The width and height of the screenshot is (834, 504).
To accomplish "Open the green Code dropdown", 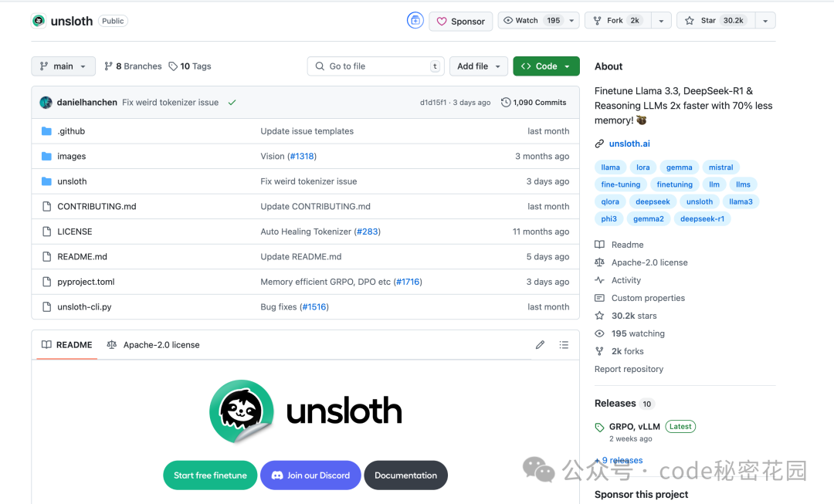I will tap(546, 66).
